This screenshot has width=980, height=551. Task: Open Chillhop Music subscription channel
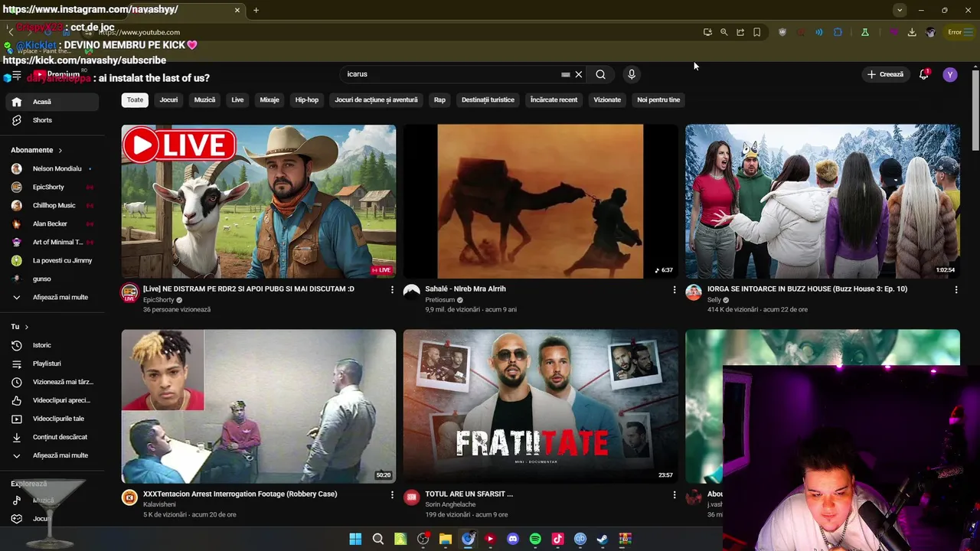tap(51, 205)
